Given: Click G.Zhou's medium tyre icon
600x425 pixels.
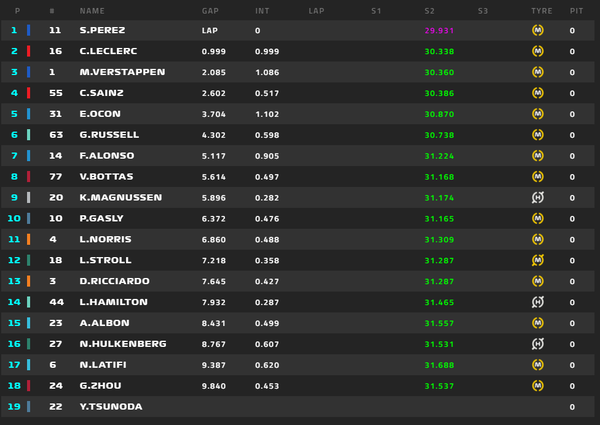Looking at the screenshot, I should (538, 386).
